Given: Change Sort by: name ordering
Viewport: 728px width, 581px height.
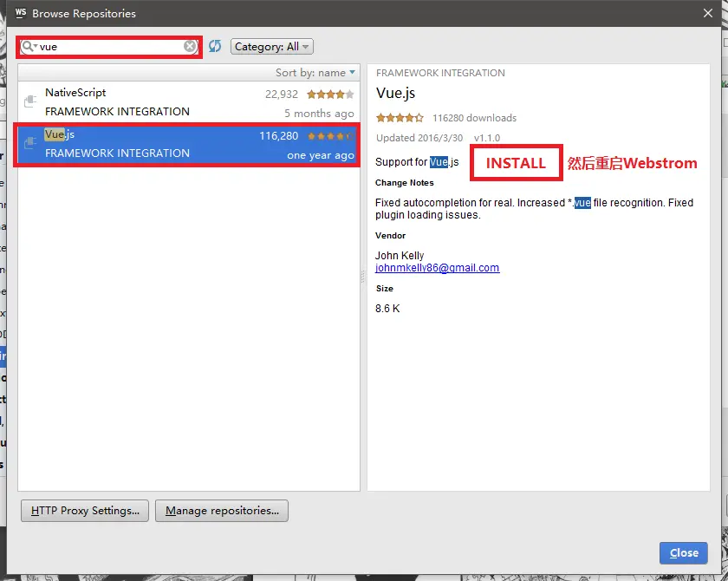Looking at the screenshot, I should tap(315, 73).
